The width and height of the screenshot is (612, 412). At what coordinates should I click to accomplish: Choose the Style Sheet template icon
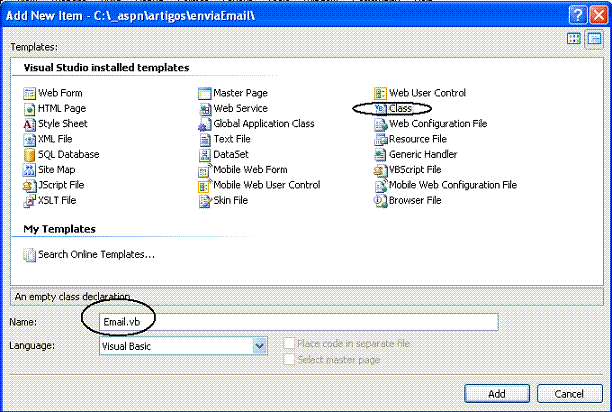(29, 124)
